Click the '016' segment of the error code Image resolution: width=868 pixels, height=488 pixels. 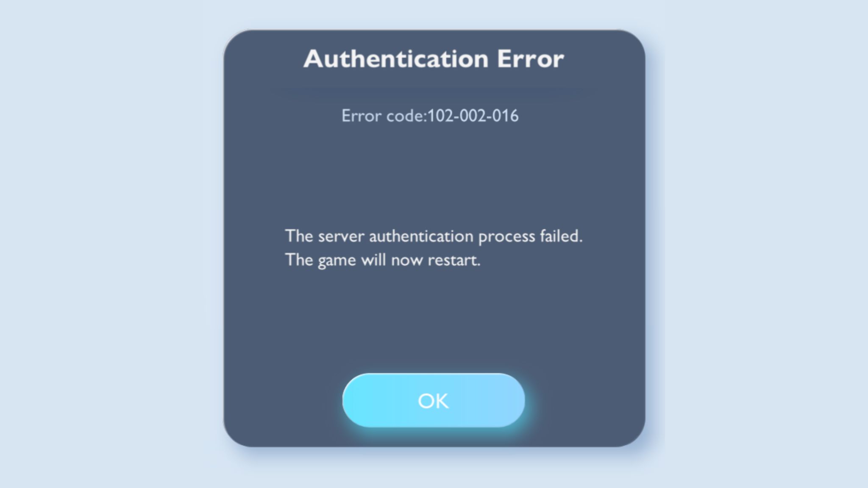(x=505, y=116)
